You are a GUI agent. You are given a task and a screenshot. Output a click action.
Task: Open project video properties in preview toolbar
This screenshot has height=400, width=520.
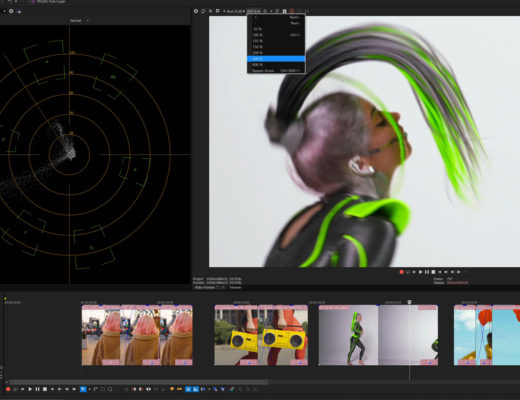pyautogui.click(x=196, y=11)
